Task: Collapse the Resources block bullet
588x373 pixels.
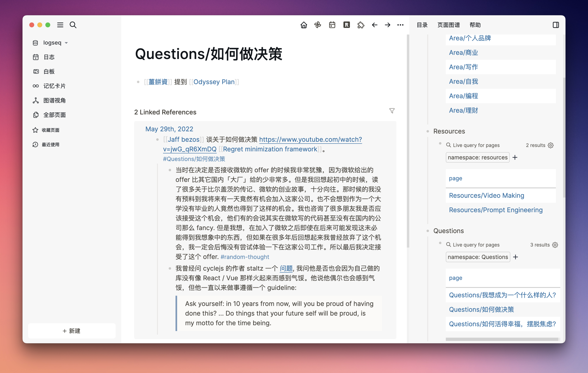Action: pyautogui.click(x=428, y=131)
